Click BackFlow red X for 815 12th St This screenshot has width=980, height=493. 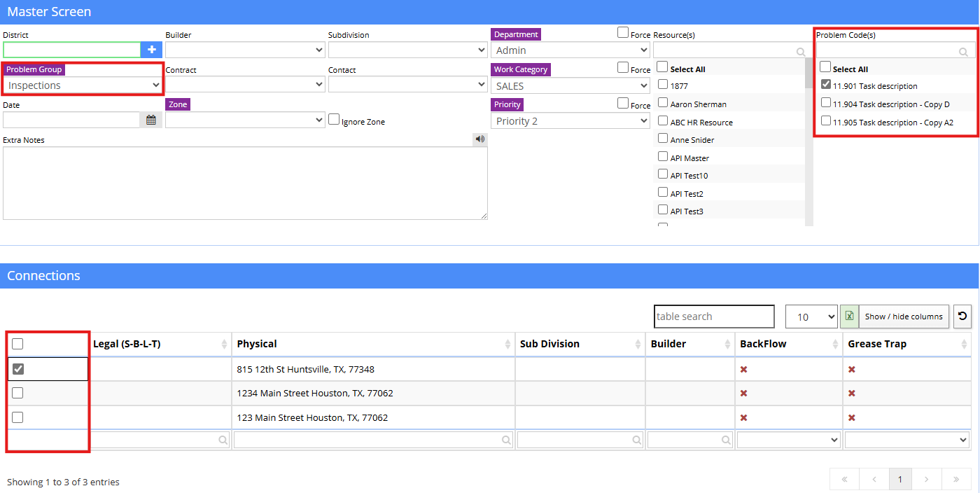pos(744,369)
